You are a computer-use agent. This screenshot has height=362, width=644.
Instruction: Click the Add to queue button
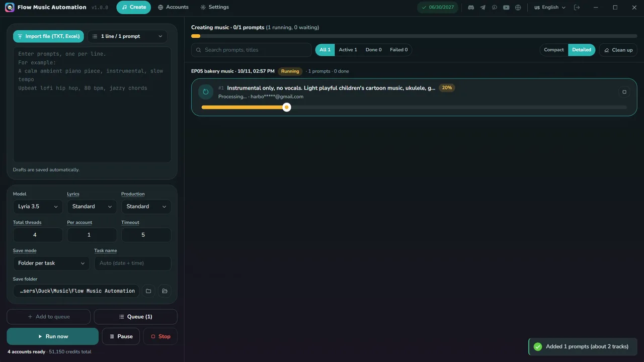point(49,317)
